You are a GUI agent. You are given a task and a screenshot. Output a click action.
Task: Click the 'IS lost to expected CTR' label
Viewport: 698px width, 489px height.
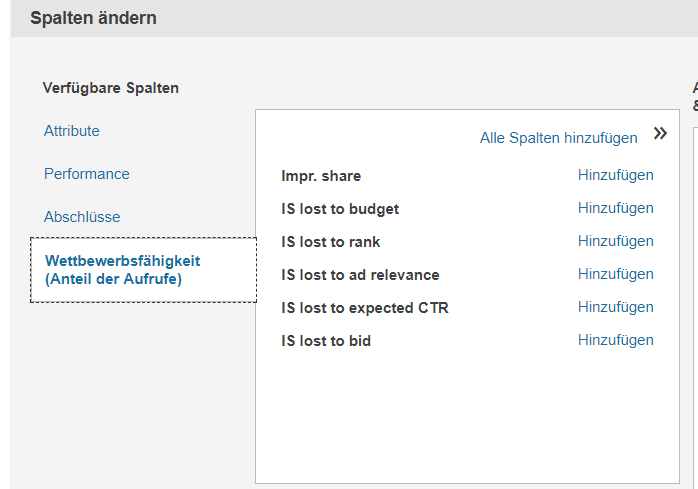pyautogui.click(x=365, y=308)
